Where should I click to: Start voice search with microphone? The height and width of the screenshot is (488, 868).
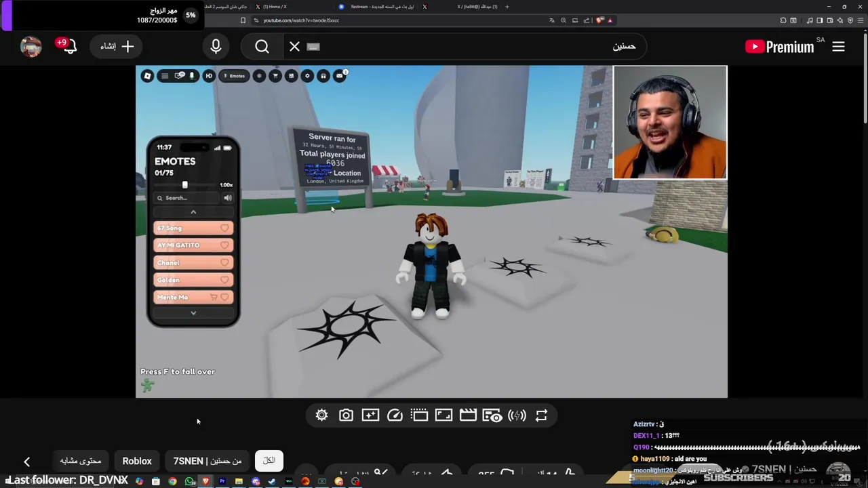pyautogui.click(x=216, y=47)
